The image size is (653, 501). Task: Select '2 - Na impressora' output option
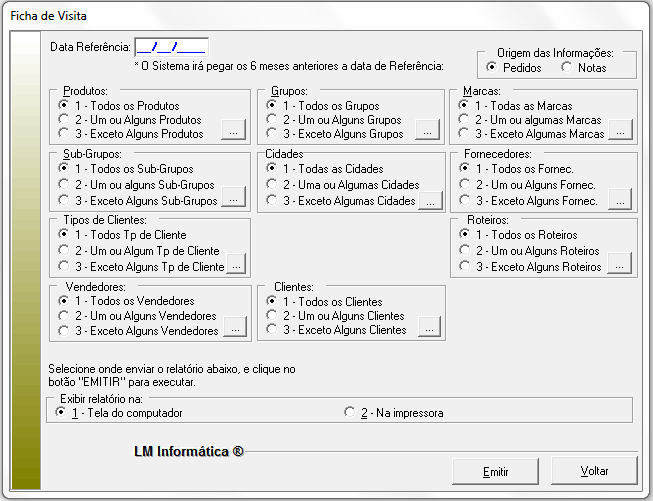pyautogui.click(x=350, y=412)
